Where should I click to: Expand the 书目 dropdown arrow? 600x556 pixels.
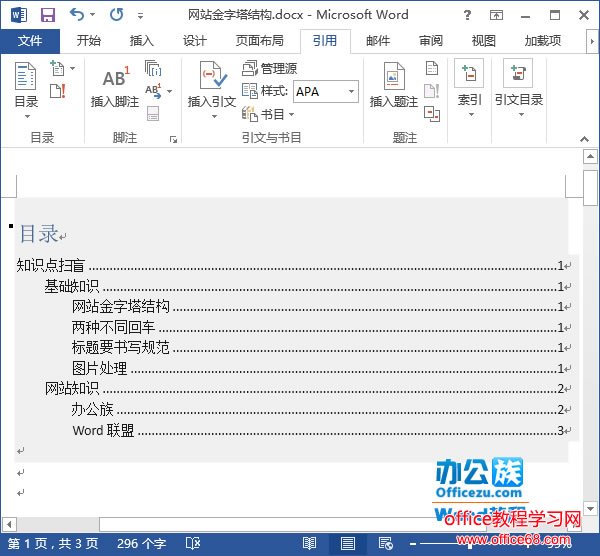pos(291,114)
